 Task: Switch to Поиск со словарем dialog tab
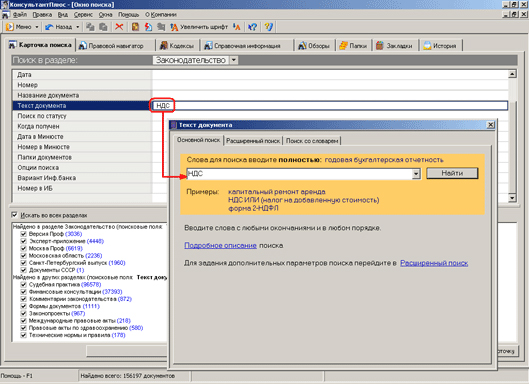pos(312,141)
